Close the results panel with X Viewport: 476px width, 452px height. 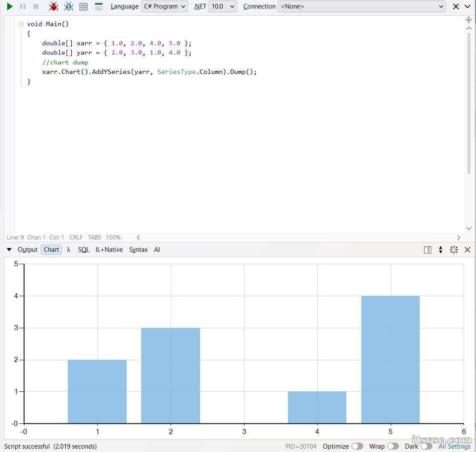coord(467,250)
